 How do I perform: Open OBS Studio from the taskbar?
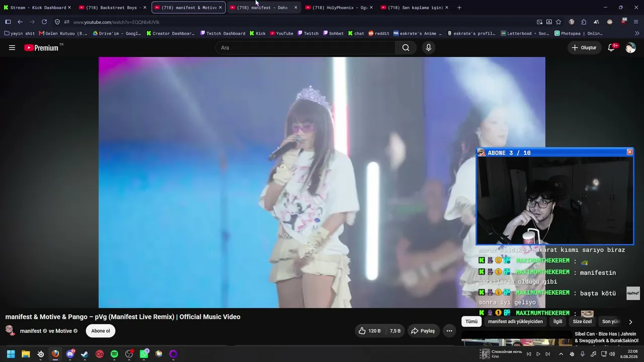(129, 354)
